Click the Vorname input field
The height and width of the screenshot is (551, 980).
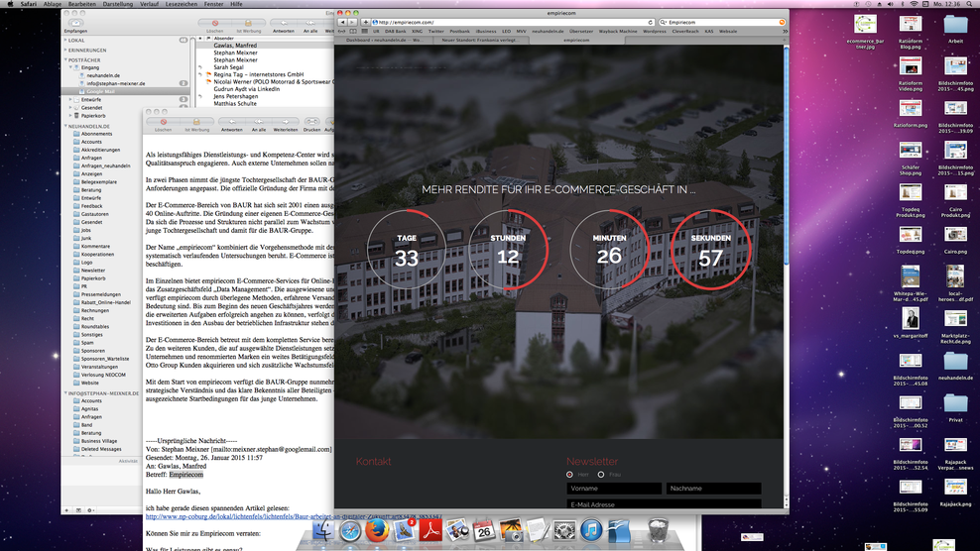click(x=614, y=489)
